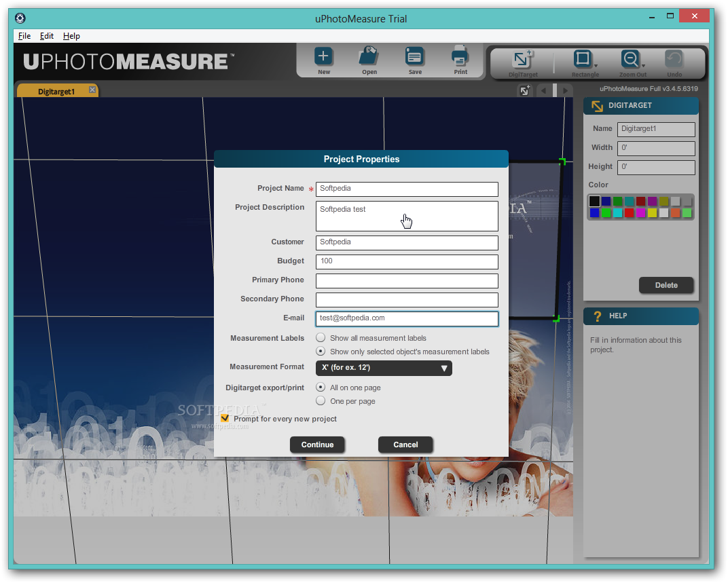Expand the Zoom Out tool dropdown arrow
The image size is (728, 583).
click(x=644, y=66)
